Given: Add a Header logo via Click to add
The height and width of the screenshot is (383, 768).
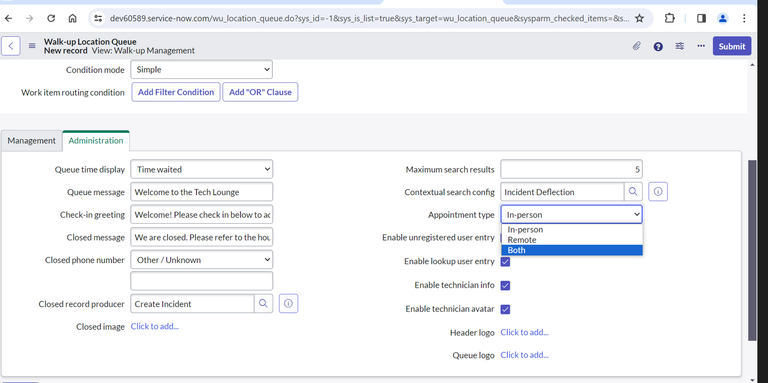Looking at the screenshot, I should [525, 332].
